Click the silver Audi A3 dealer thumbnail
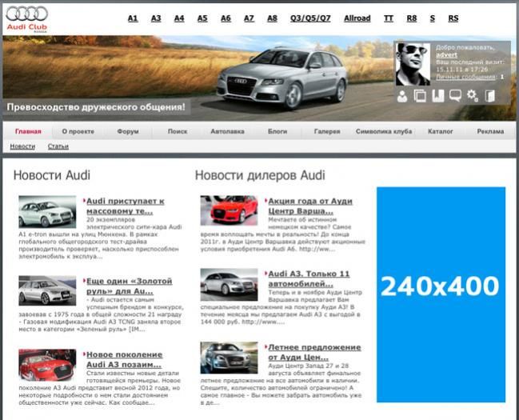 point(229,285)
